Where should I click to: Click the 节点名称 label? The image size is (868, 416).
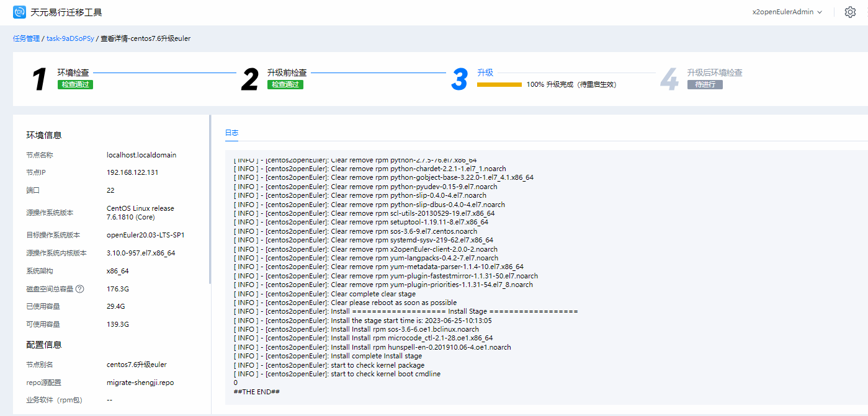pos(40,155)
